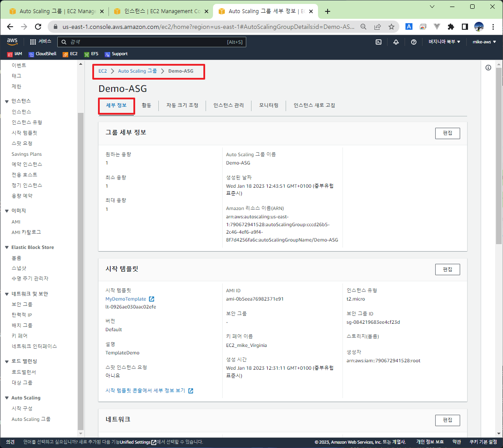Switch to the 인스턴스 EC2 browser tab
Image resolution: width=503 pixels, height=448 pixels.
point(162,11)
